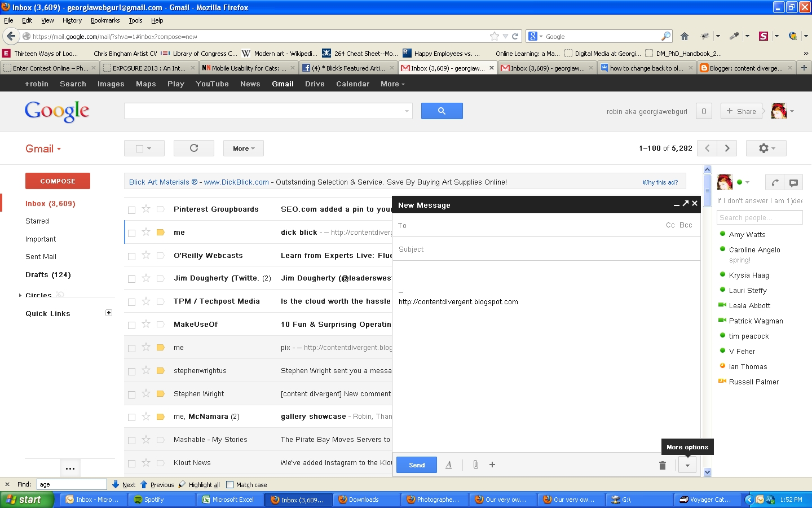Open a new Firefox tab
The width and height of the screenshot is (812, 508).
click(x=804, y=68)
